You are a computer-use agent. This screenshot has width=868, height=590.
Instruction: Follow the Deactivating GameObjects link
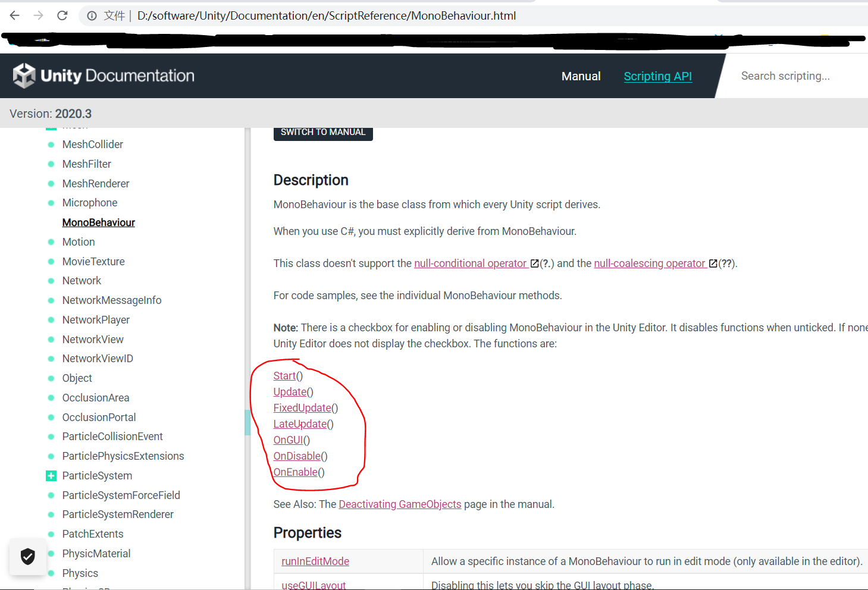400,504
